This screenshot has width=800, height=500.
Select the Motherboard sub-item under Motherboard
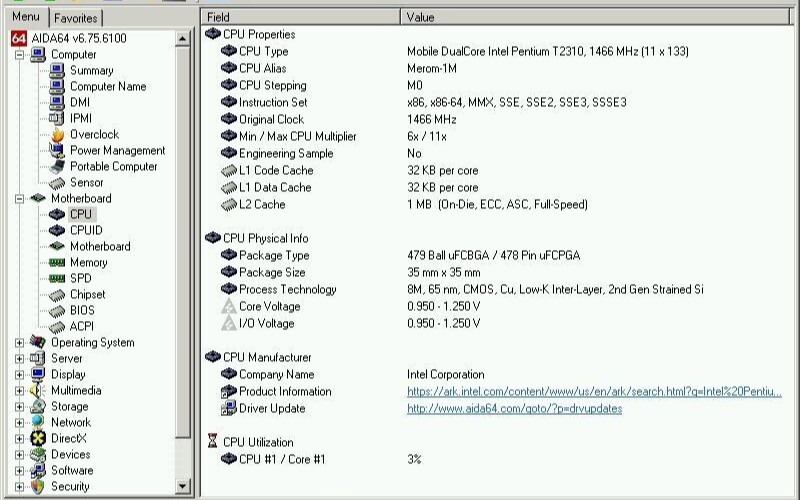[x=100, y=246]
